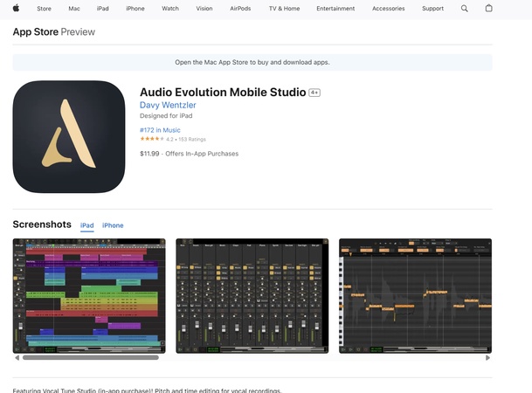Click the App Store heading link

35,32
